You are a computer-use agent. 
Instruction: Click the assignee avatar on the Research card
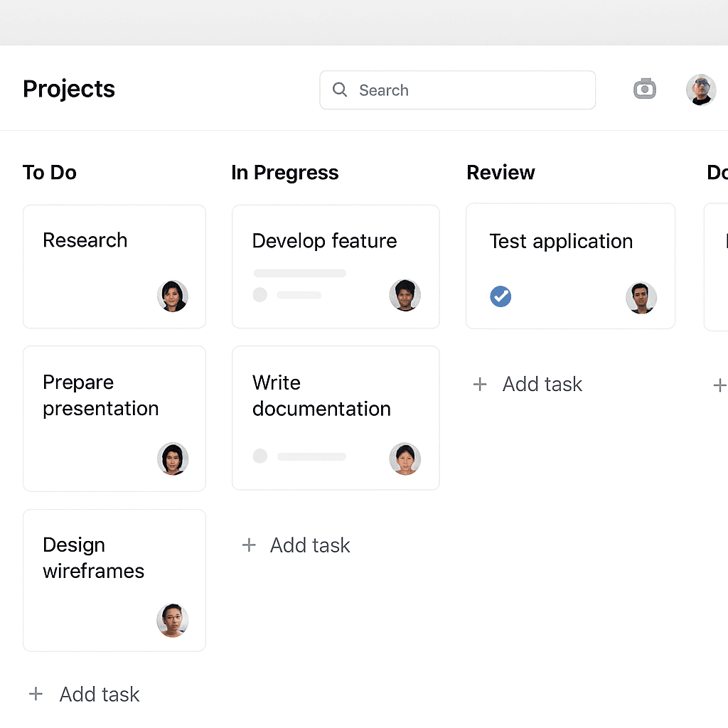pos(173,296)
